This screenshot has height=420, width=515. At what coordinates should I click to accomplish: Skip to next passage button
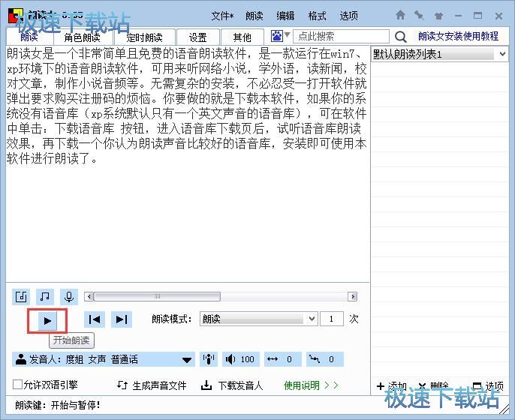point(122,319)
